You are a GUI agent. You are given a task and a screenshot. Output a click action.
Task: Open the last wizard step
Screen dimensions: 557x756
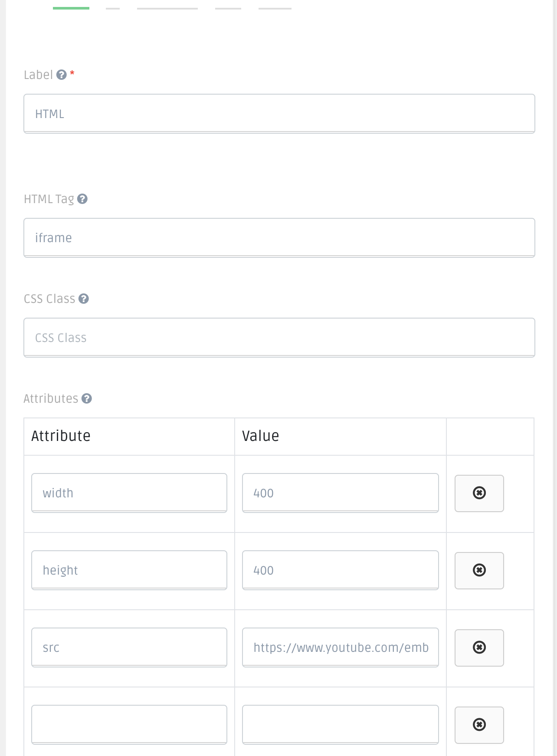pos(274,7)
